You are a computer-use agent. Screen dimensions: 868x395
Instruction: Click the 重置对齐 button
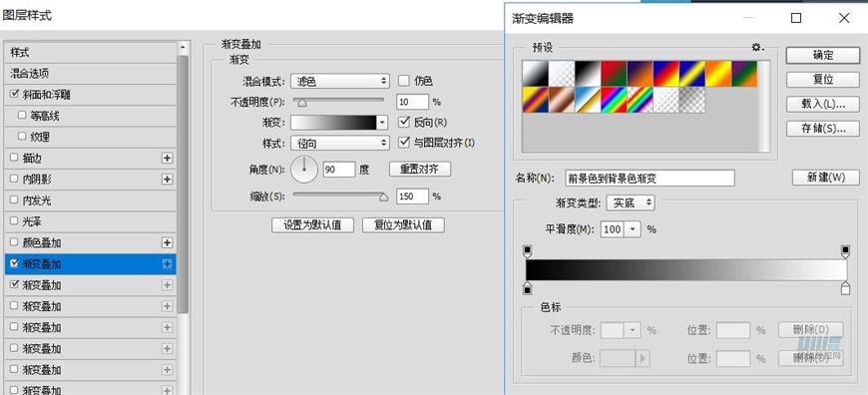[x=420, y=169]
